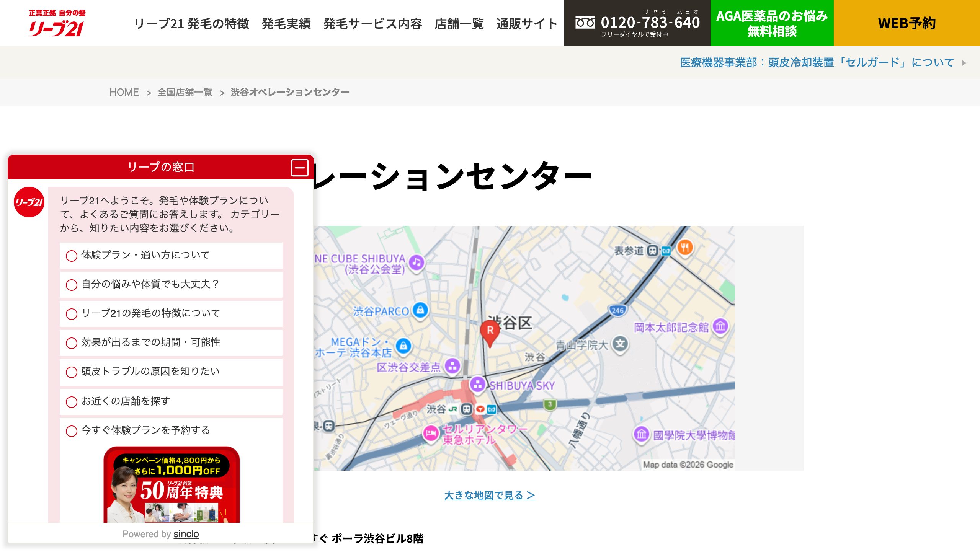Screen dimensions: 980x551
Task: Select 頭皮トラブルの原因を知りたい option
Action: [171, 372]
